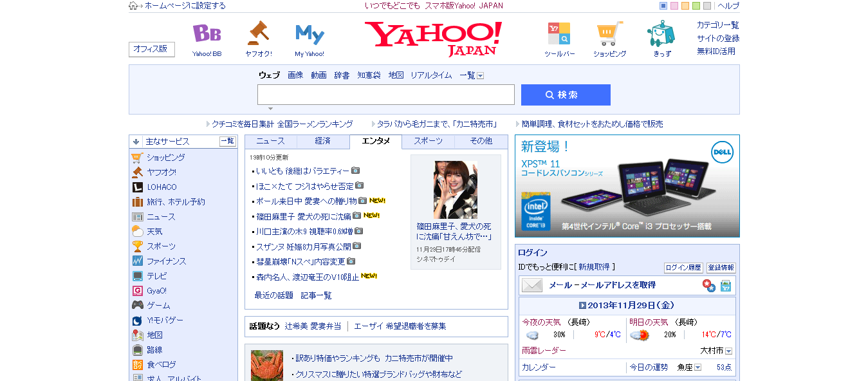Select the 動画 search category
The height and width of the screenshot is (381, 868).
pyautogui.click(x=319, y=75)
